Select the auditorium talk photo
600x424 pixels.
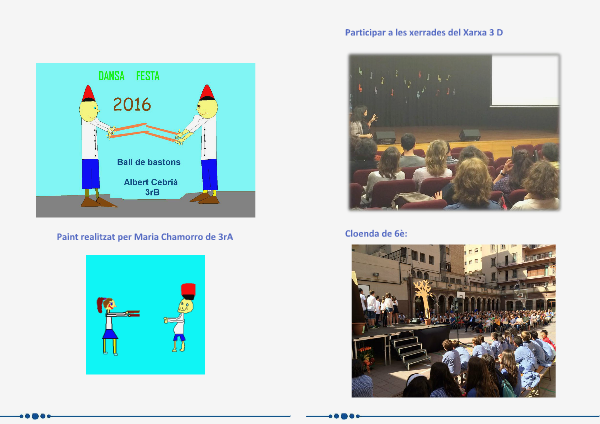(454, 132)
